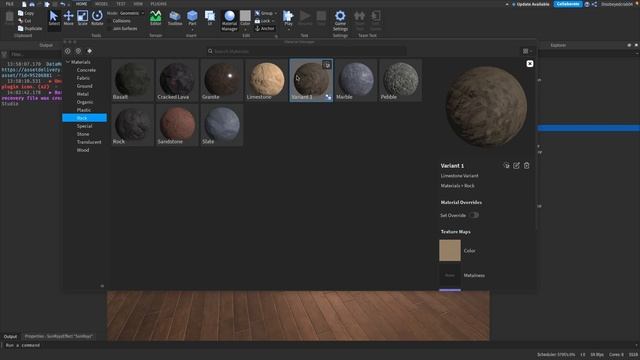Click the Color ribbon icon

245,17
